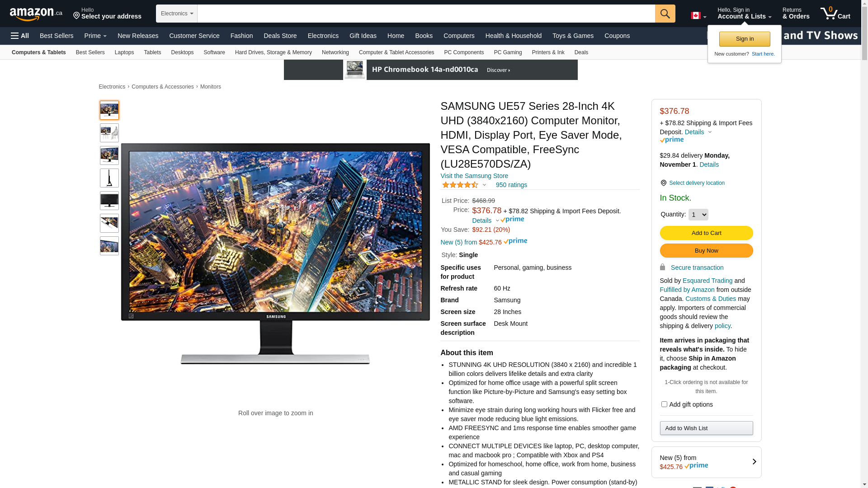Viewport: 868px width, 488px height.
Task: Select the fourth product thumbnail side view
Action: click(x=109, y=178)
